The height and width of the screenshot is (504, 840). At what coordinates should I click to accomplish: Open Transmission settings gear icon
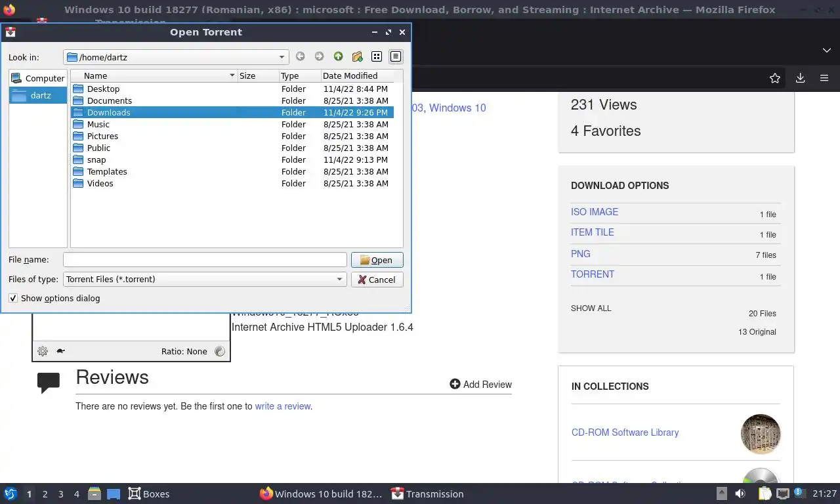click(43, 351)
